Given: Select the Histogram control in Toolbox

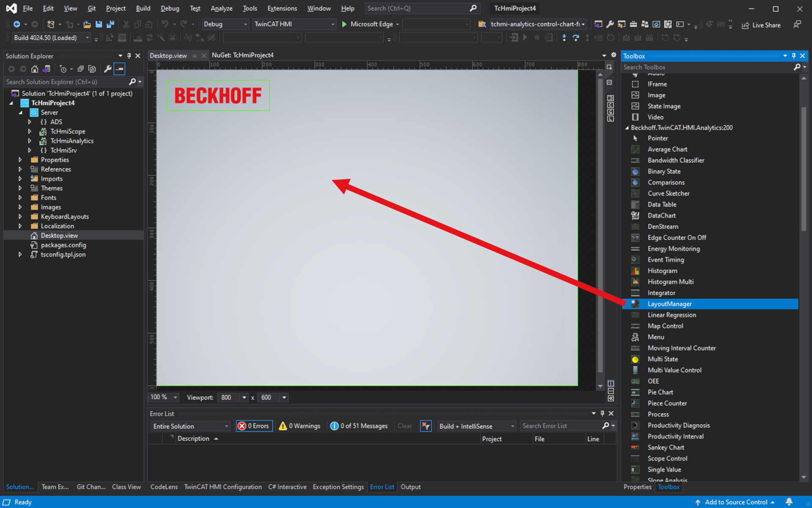Looking at the screenshot, I should coord(662,271).
